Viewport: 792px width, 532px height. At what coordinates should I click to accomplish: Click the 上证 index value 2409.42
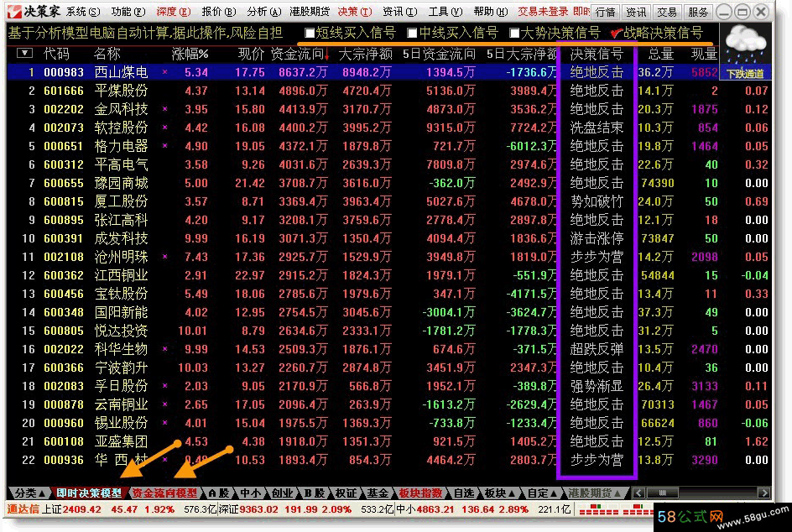coord(82,509)
